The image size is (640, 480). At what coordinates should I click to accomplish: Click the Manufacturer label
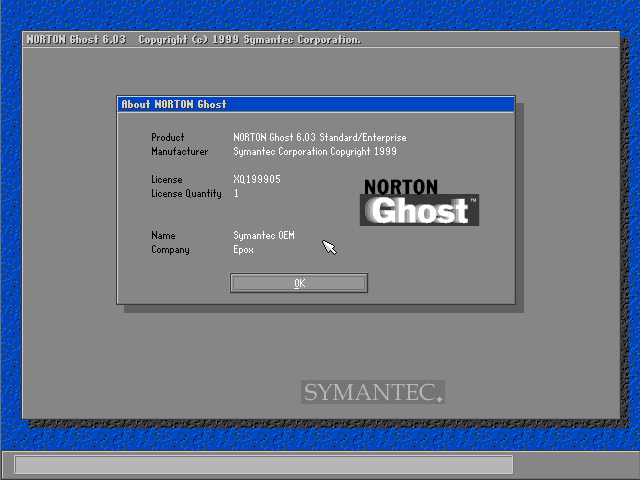(x=180, y=151)
